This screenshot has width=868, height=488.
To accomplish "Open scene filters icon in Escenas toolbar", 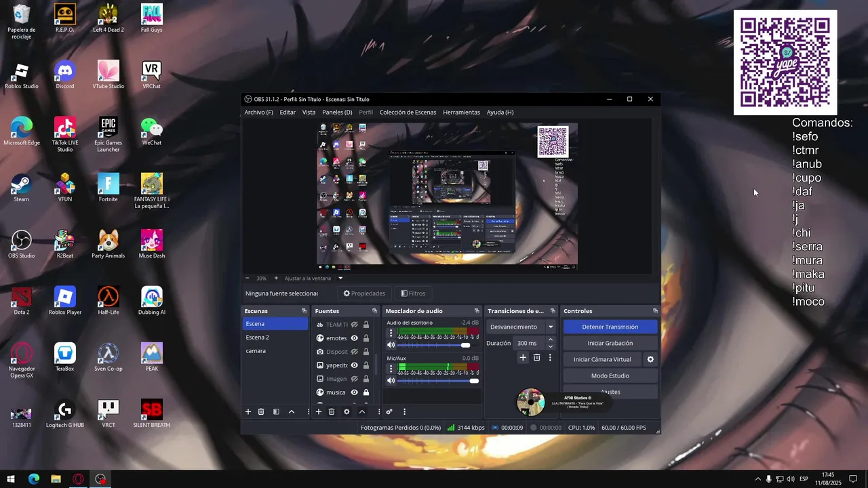I will [x=276, y=411].
